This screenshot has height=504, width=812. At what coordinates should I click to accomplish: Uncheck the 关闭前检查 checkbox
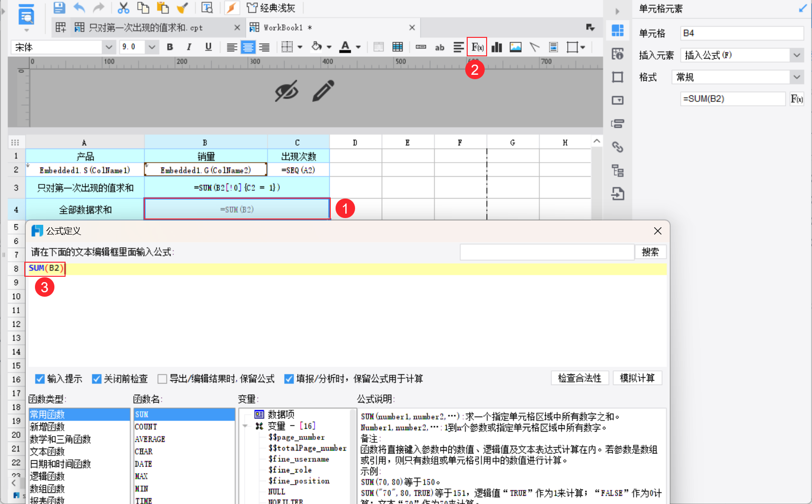coord(97,379)
